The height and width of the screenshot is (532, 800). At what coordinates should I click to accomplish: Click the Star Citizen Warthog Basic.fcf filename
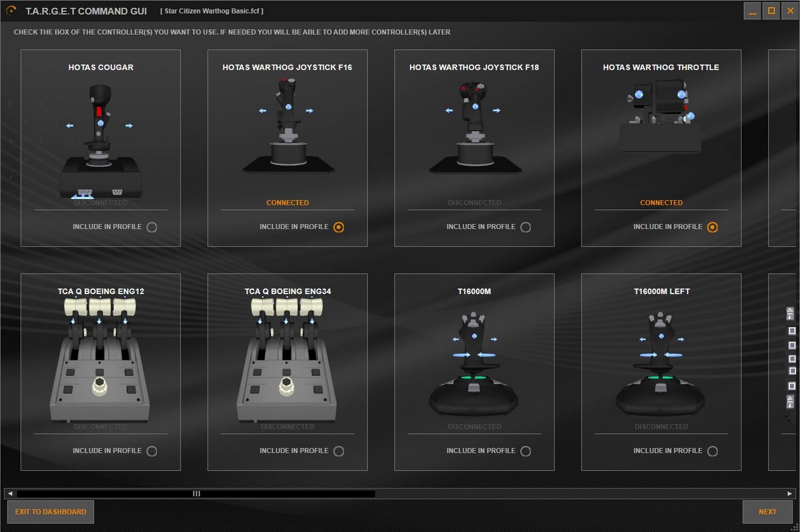pyautogui.click(x=211, y=11)
